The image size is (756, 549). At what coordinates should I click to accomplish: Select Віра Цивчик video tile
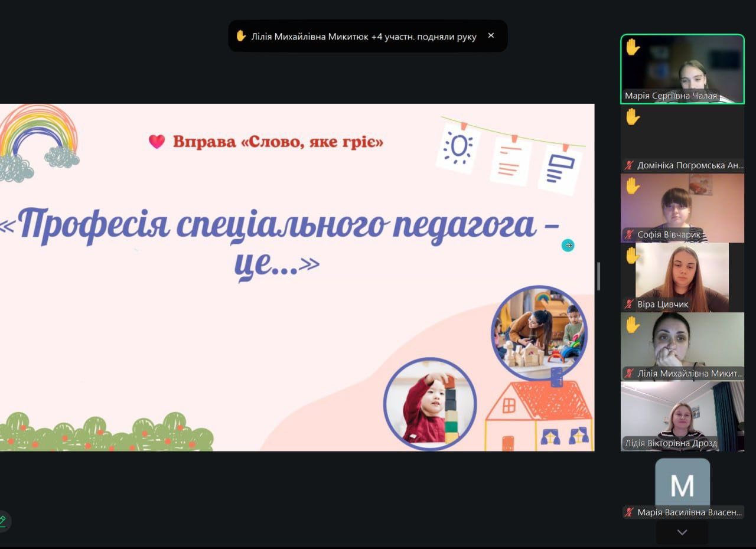pos(682,277)
